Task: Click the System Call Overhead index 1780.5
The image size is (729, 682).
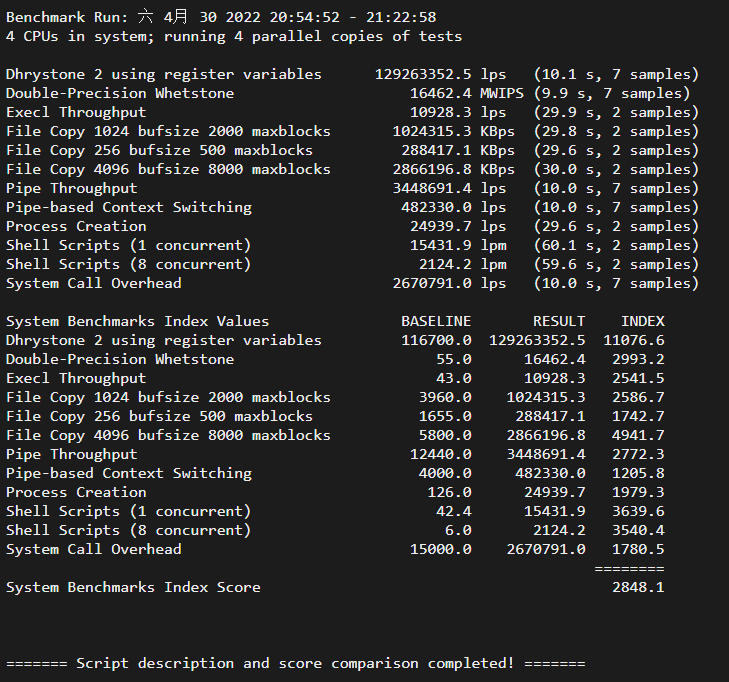Action: pyautogui.click(x=638, y=549)
